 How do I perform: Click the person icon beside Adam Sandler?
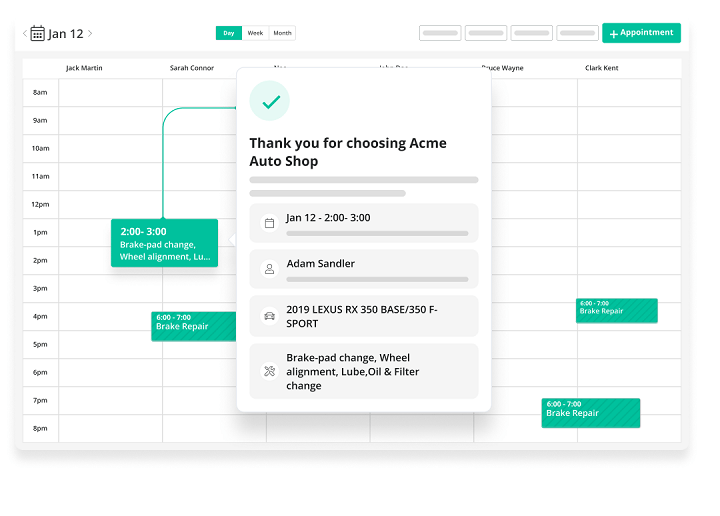(269, 269)
